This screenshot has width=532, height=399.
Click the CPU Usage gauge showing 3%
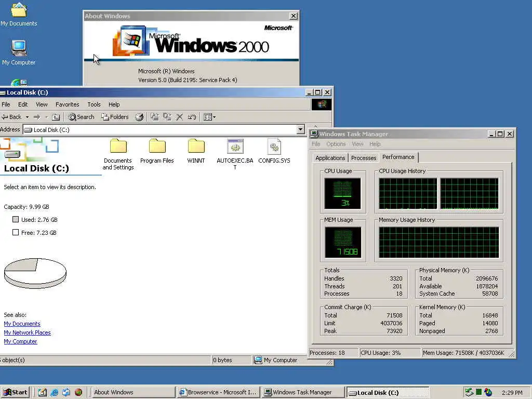(342, 193)
